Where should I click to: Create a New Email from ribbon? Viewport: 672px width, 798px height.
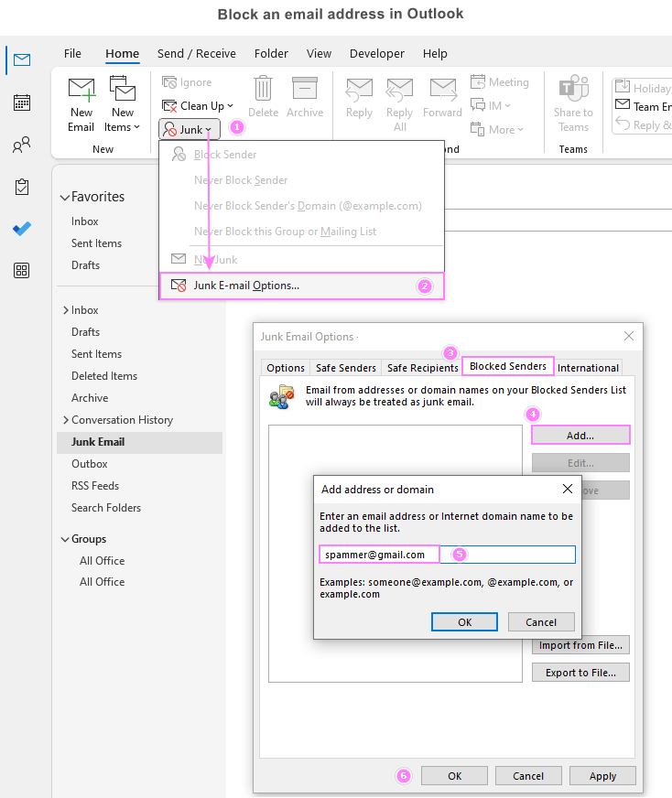81,105
